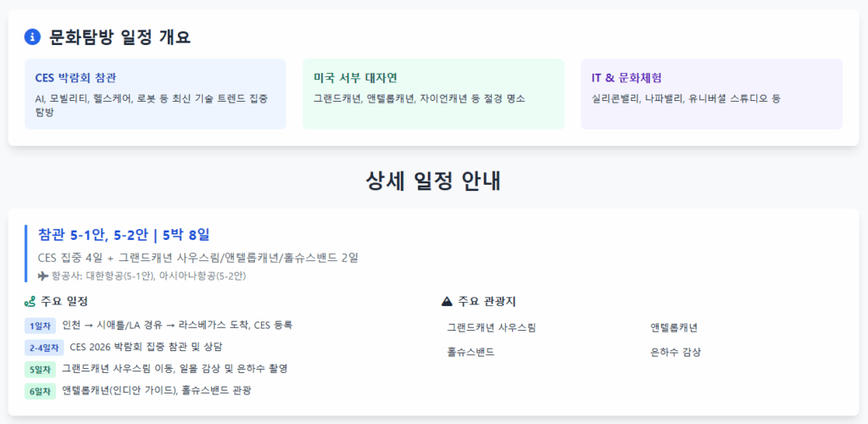
Task: Click the 2-4일차 day badge
Action: coord(44,348)
